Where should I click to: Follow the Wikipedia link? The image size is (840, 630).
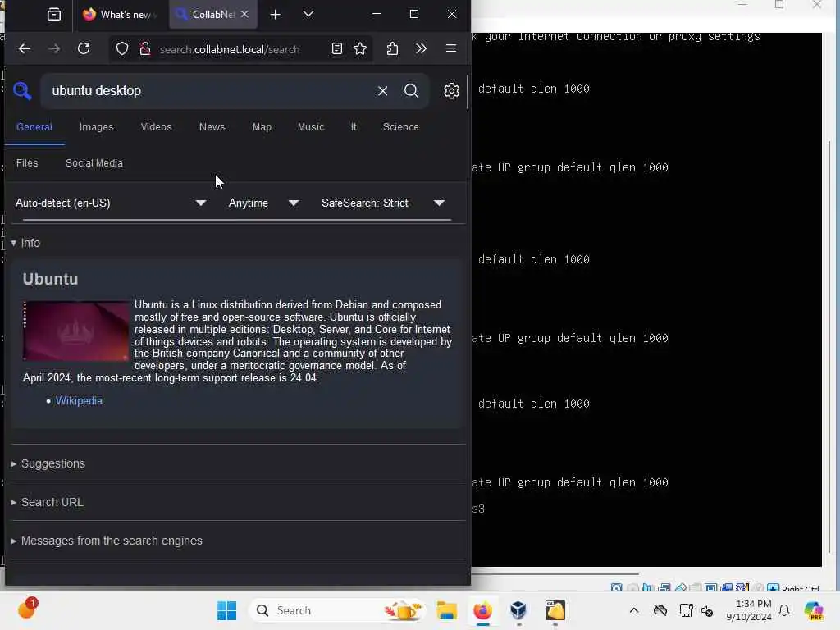pos(79,400)
